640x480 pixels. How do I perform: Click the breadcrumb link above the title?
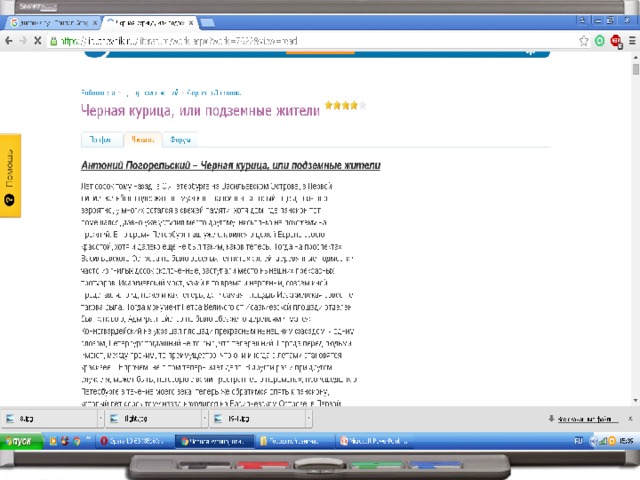click(161, 93)
